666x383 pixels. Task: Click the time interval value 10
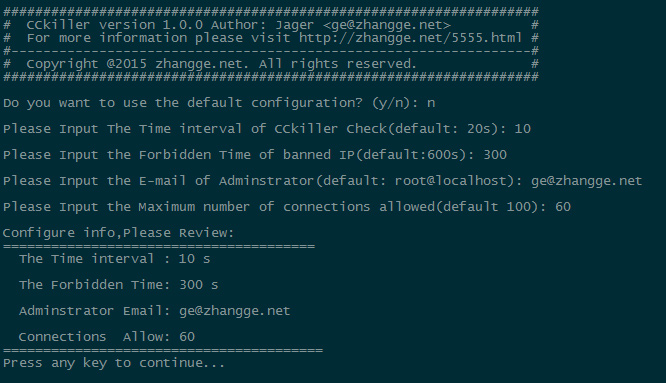click(x=522, y=129)
